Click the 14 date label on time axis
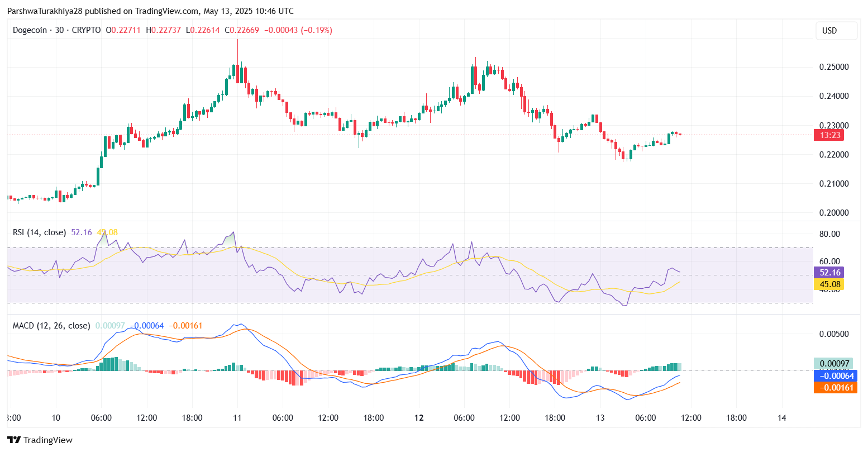This screenshot has height=452, width=868. (781, 418)
